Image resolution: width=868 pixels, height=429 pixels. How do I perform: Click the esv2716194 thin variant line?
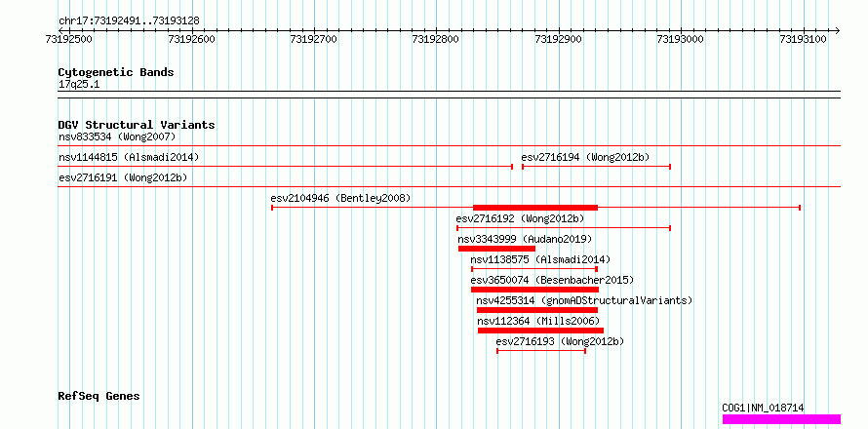[x=597, y=167]
